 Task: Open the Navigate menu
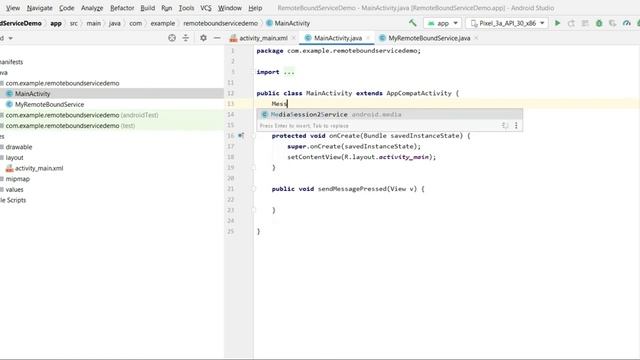click(x=39, y=8)
